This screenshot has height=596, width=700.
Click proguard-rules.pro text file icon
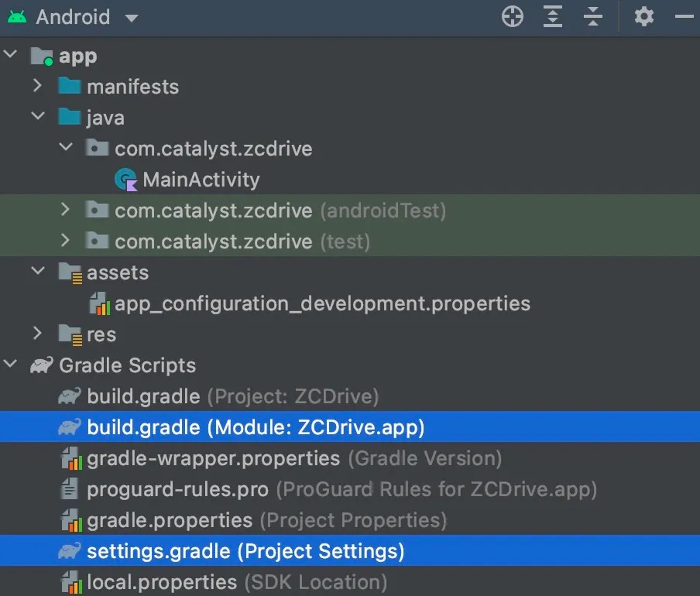[69, 489]
